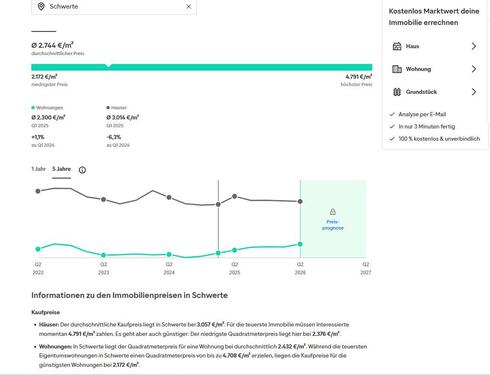Click the Q2 2026 green data point
This screenshot has height=375, width=490.
[300, 244]
